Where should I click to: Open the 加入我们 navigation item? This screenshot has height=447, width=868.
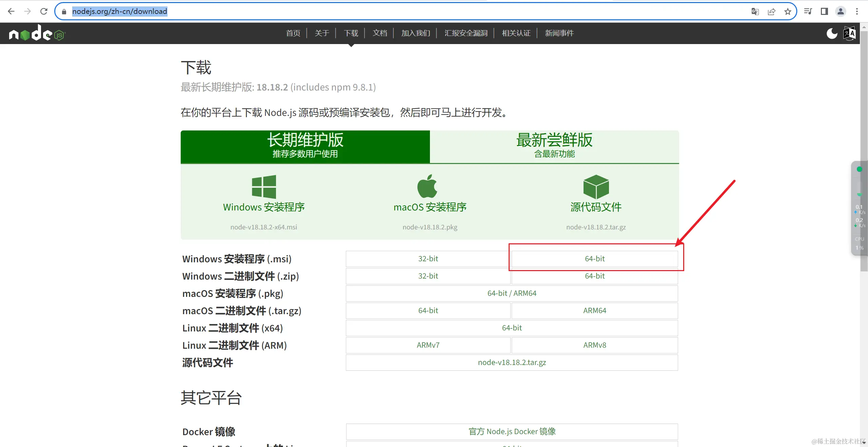pos(416,33)
